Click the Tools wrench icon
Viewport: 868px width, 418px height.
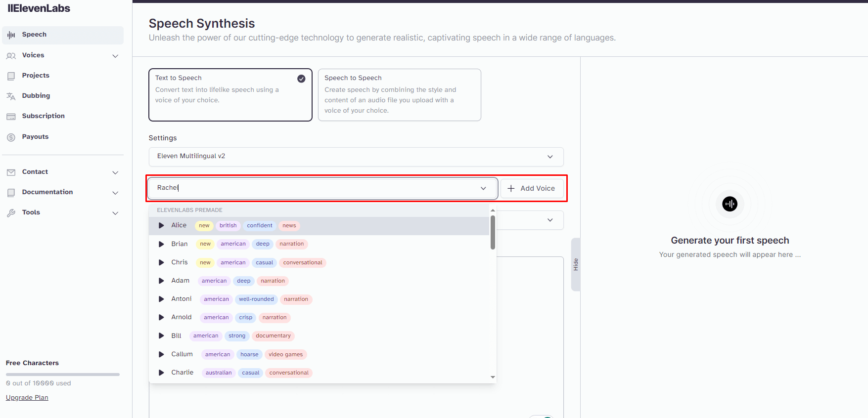[x=11, y=213]
